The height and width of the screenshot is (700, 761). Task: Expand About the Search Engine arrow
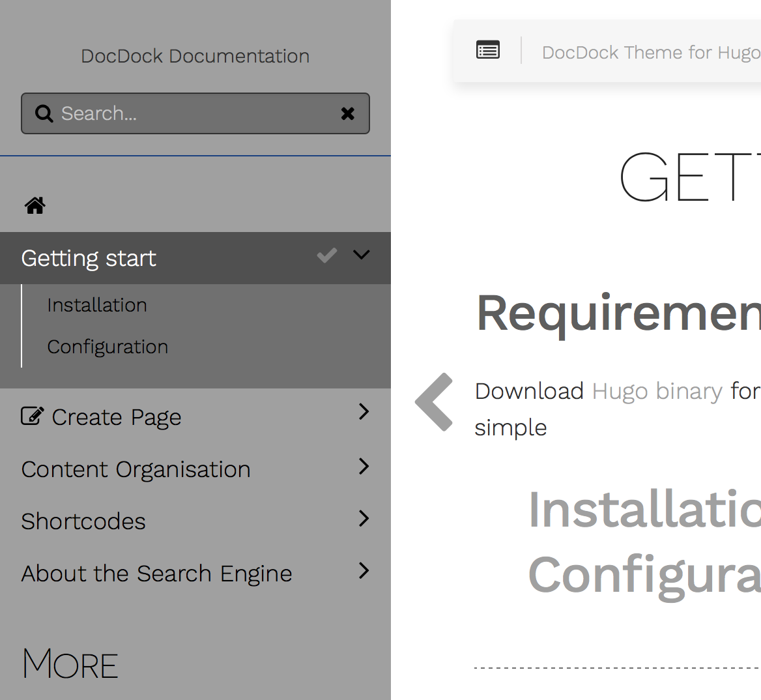tap(364, 570)
